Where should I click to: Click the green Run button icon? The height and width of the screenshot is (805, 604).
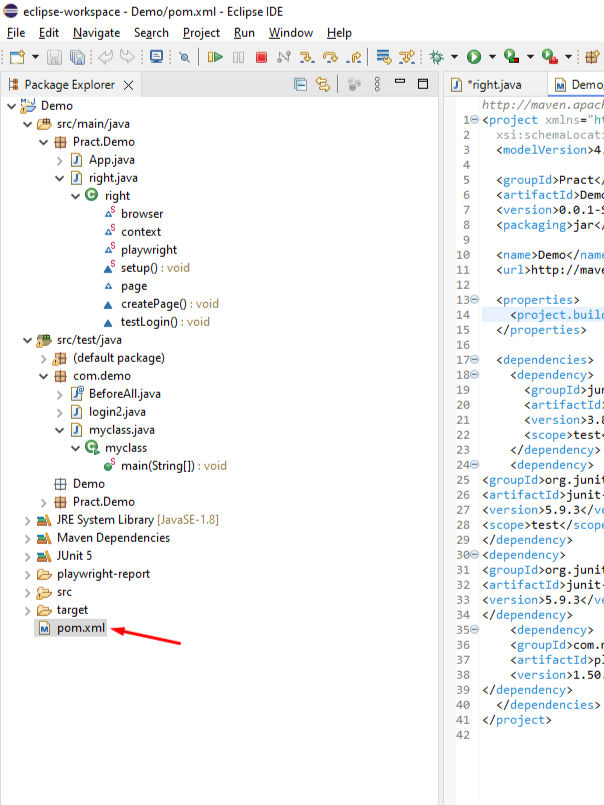(x=474, y=57)
